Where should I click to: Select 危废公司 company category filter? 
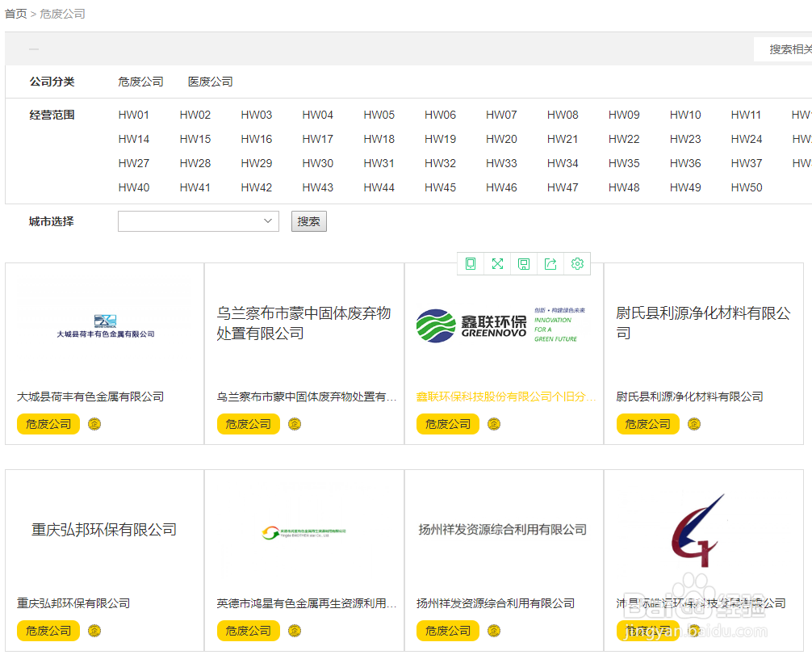point(140,82)
